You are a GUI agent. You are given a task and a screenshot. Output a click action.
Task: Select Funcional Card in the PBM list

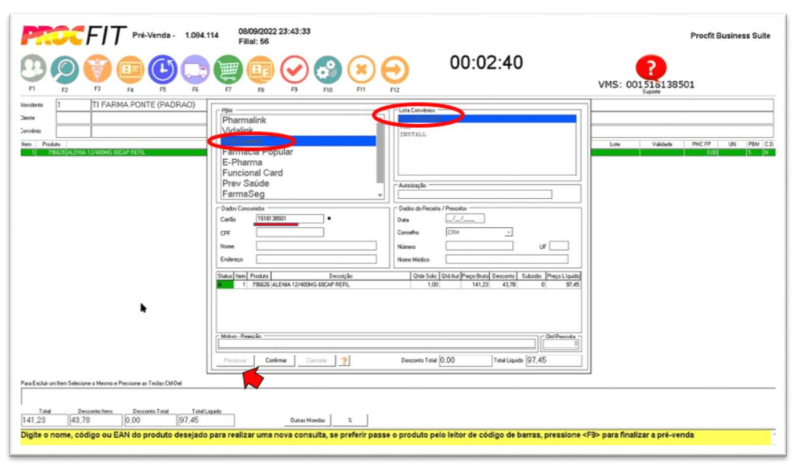252,173
